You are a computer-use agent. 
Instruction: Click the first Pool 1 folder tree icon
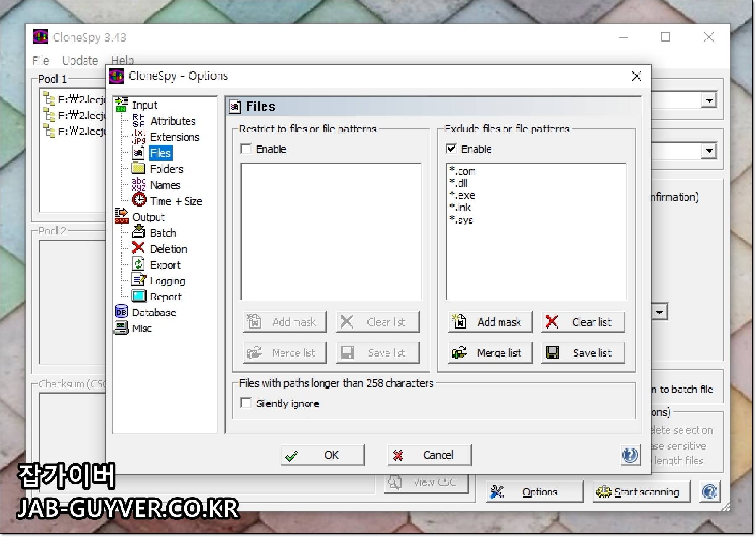point(50,100)
